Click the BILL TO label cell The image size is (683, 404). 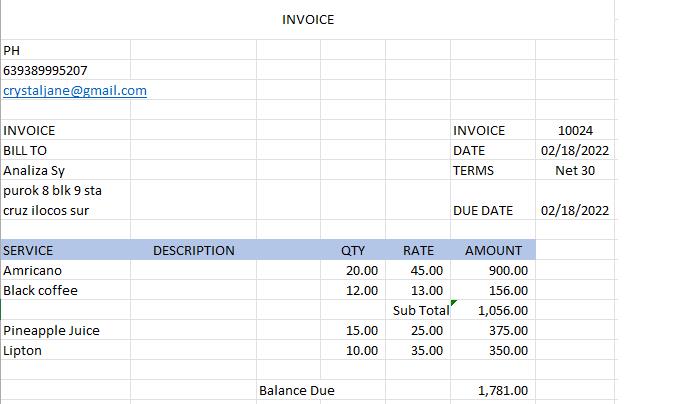(x=25, y=151)
